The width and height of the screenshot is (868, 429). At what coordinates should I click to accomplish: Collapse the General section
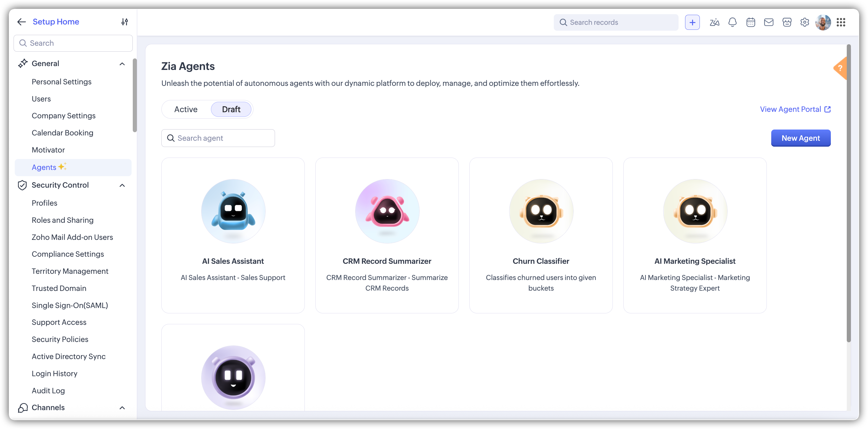coord(122,64)
